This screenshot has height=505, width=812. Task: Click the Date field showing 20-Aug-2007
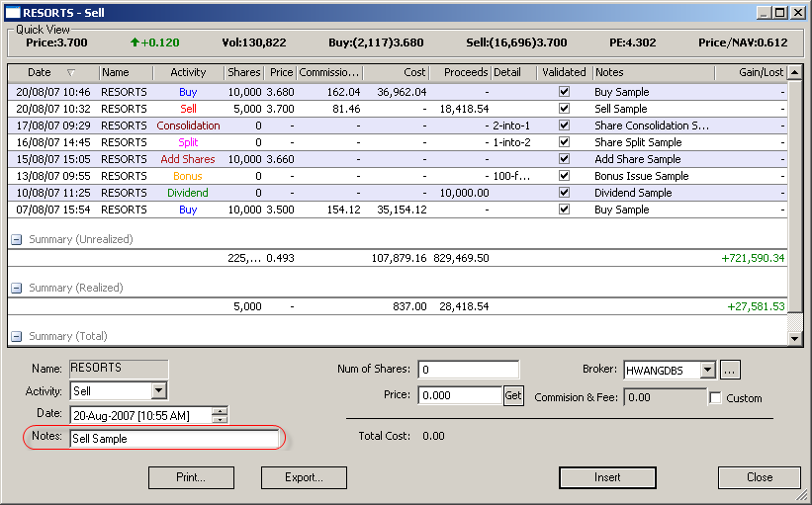pos(140,415)
